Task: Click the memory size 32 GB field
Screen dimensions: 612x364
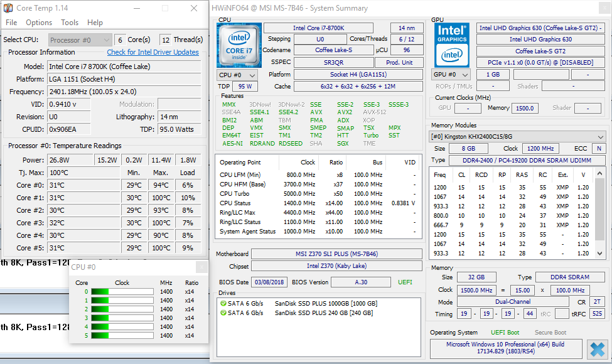Action: click(x=476, y=277)
